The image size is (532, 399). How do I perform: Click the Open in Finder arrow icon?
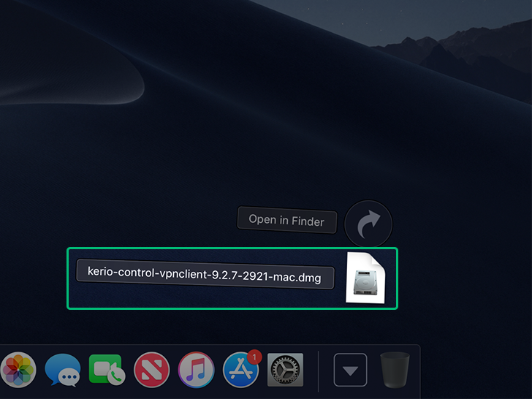368,224
